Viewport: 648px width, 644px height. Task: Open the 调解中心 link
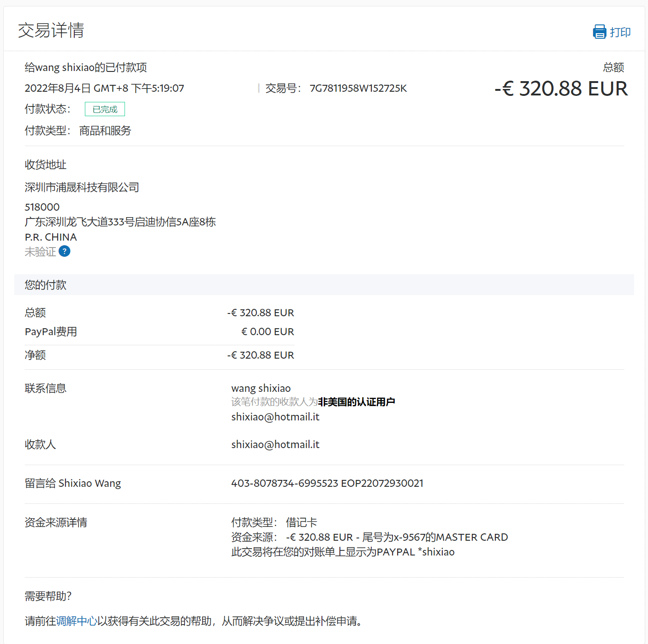tap(77, 621)
